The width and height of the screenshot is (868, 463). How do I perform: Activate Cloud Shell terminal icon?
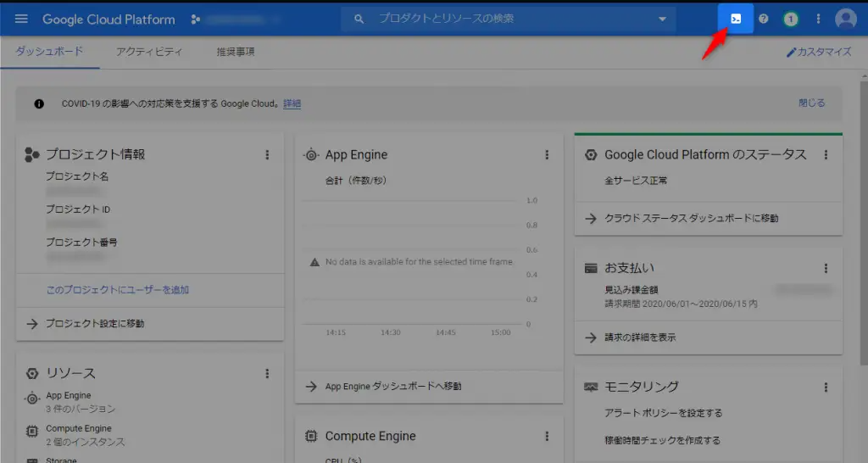pos(736,19)
